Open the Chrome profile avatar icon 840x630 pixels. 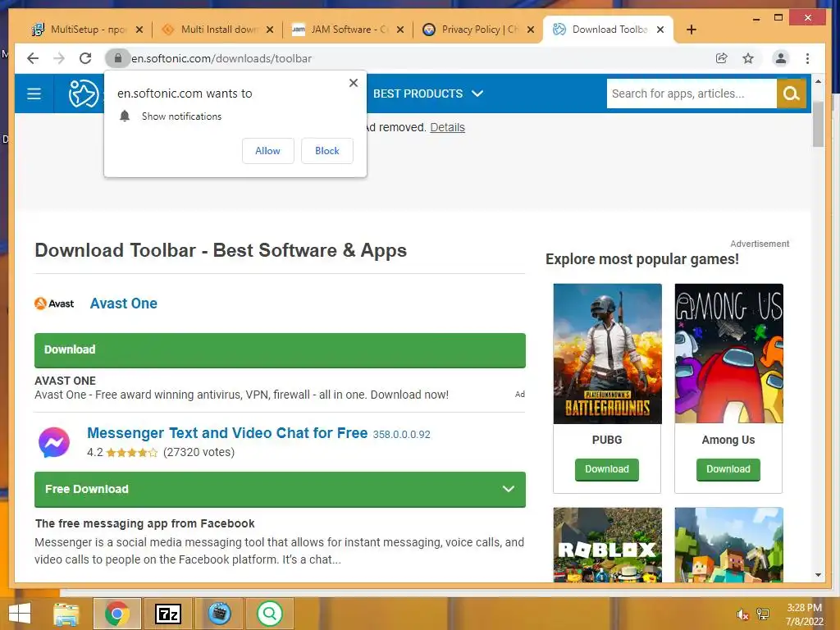(781, 58)
